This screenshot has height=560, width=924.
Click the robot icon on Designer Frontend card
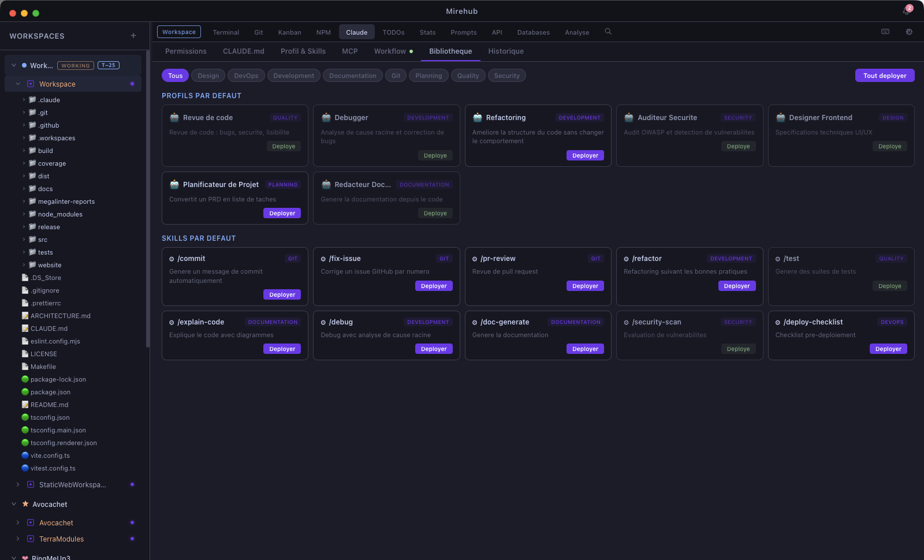coord(780,117)
